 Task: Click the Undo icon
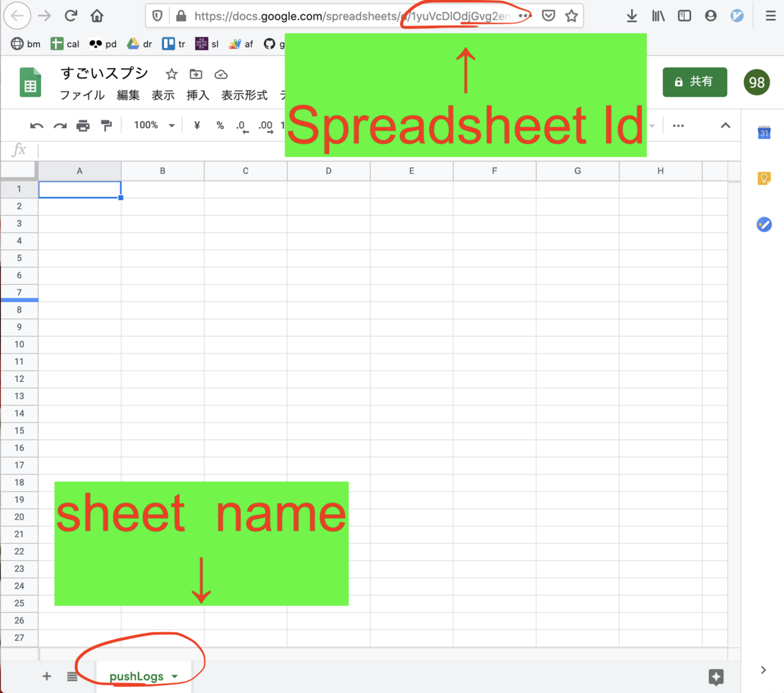point(37,126)
